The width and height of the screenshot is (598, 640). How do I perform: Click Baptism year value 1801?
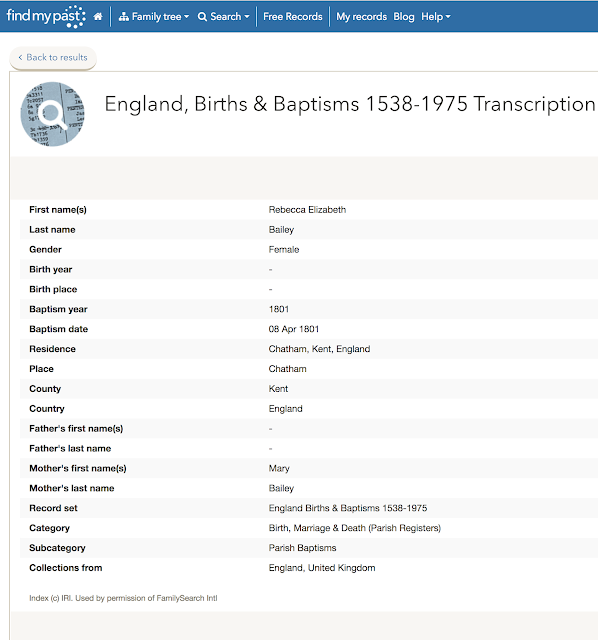click(279, 309)
